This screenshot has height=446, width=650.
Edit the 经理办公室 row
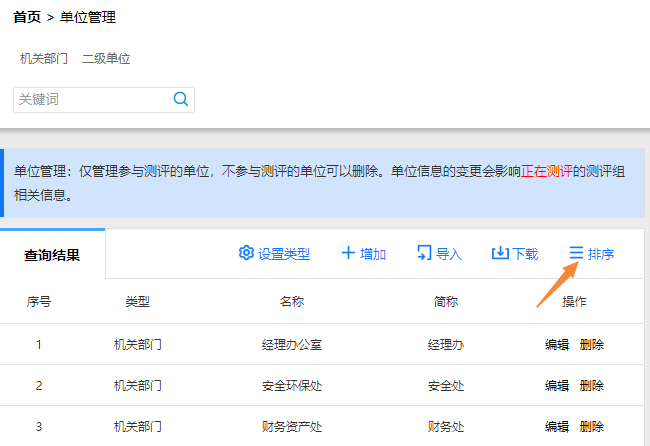coord(557,344)
